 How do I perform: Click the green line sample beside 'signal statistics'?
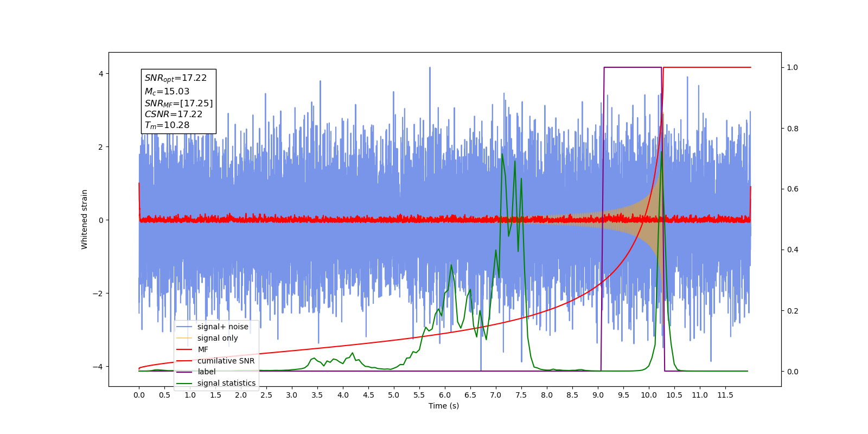(x=184, y=383)
